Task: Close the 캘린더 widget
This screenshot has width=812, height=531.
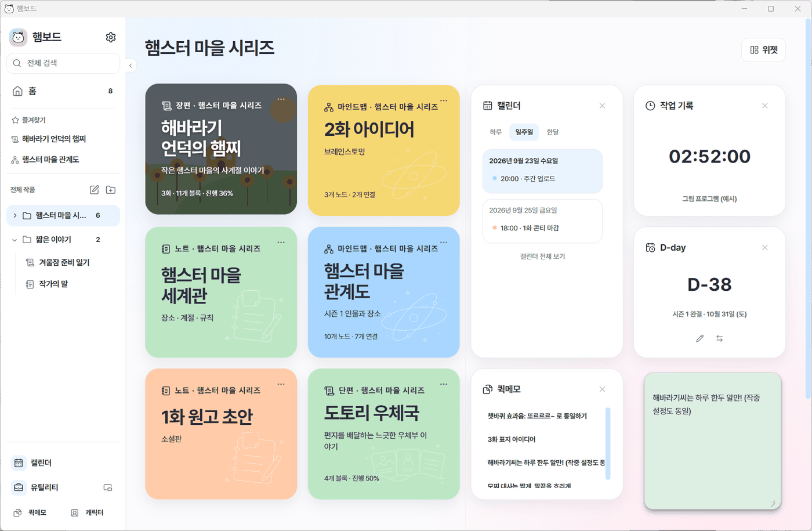Action: tap(602, 106)
